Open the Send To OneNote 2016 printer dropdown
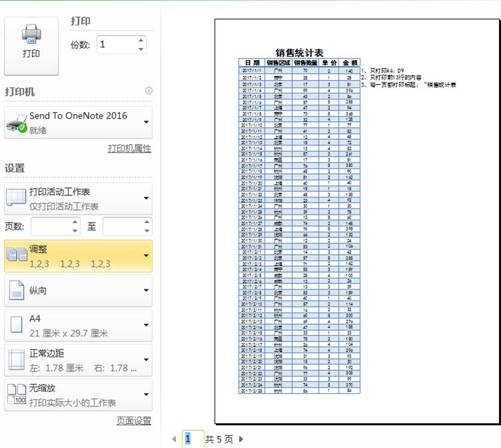The width and height of the screenshot is (501, 448). tap(79, 122)
